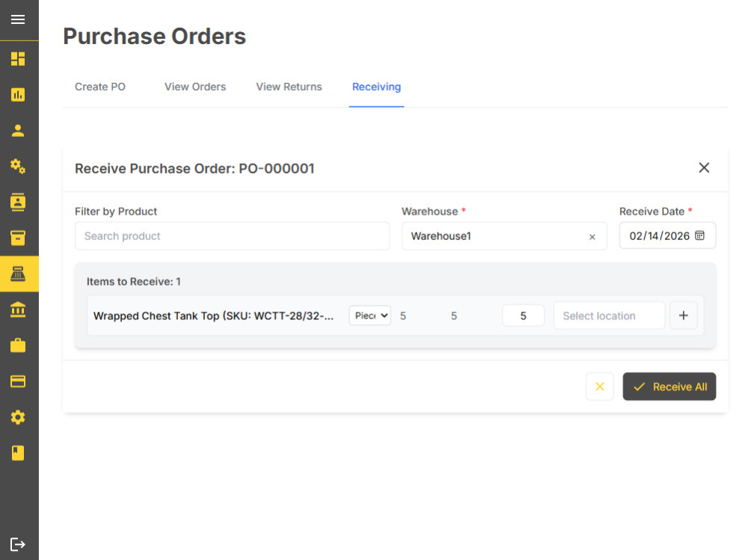The image size is (748, 560).
Task: Click the Receive Purchase Order: PO-000001 heading
Action: 194,168
